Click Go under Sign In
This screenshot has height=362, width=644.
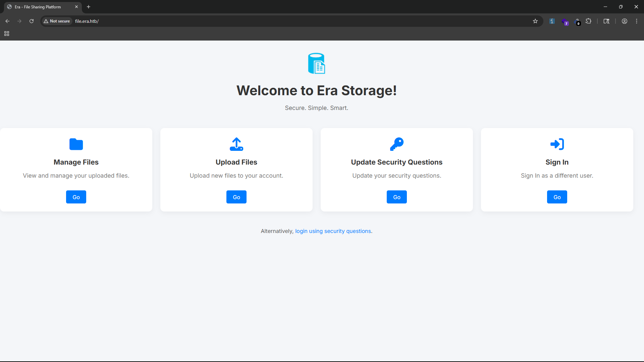click(x=557, y=197)
